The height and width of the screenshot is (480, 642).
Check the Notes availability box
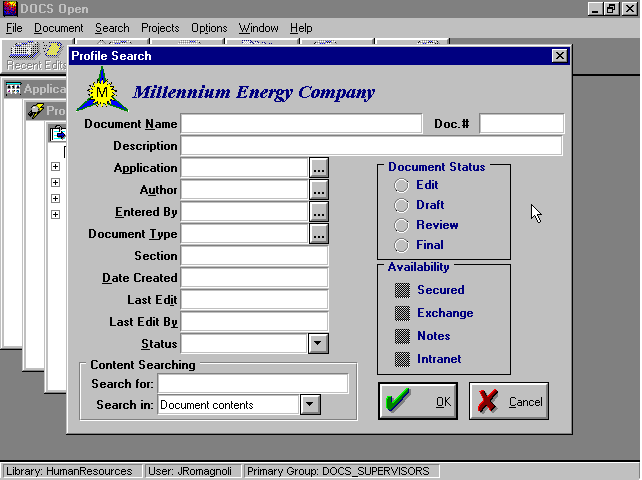point(402,336)
